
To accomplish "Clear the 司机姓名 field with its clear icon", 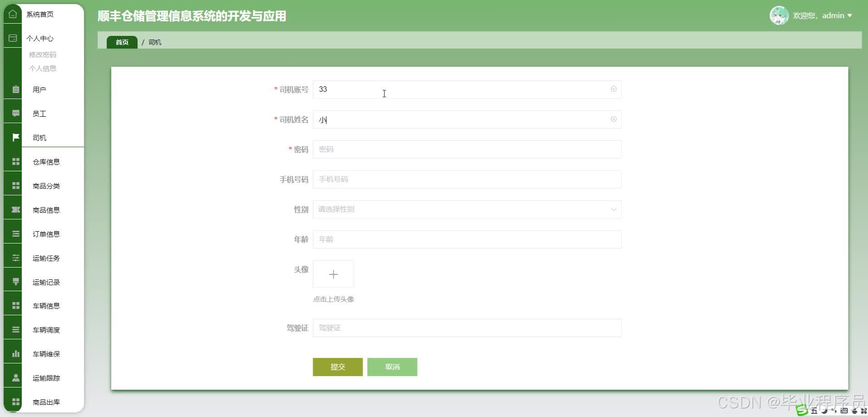I will pos(613,119).
